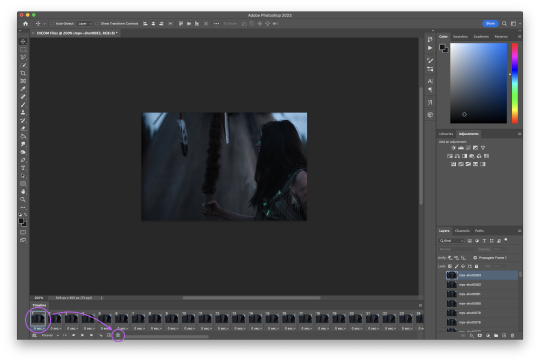Screen dimensions: 540x362
Task: Toggle the layer filter on/off switch
Action: coord(506,240)
